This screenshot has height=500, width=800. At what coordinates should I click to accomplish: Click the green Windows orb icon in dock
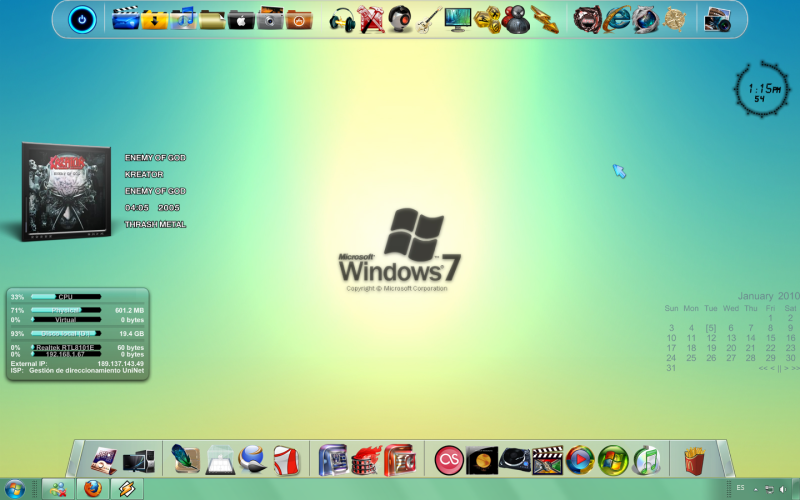coord(613,460)
